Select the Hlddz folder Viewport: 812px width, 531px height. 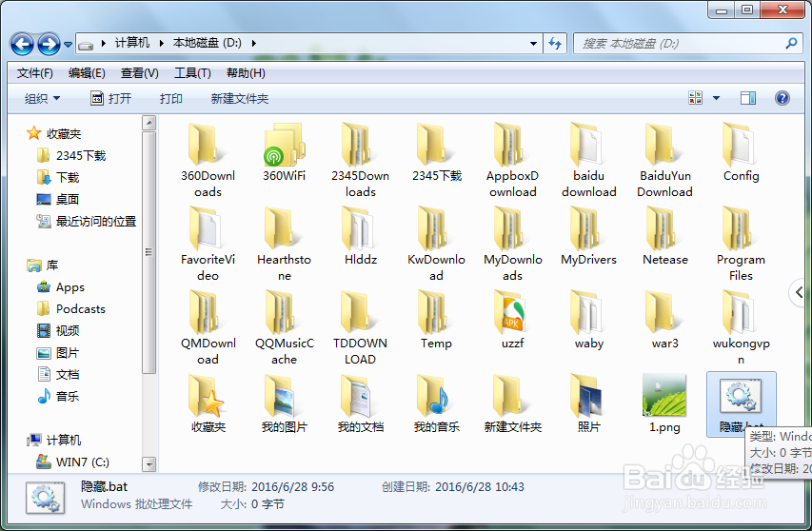(361, 237)
